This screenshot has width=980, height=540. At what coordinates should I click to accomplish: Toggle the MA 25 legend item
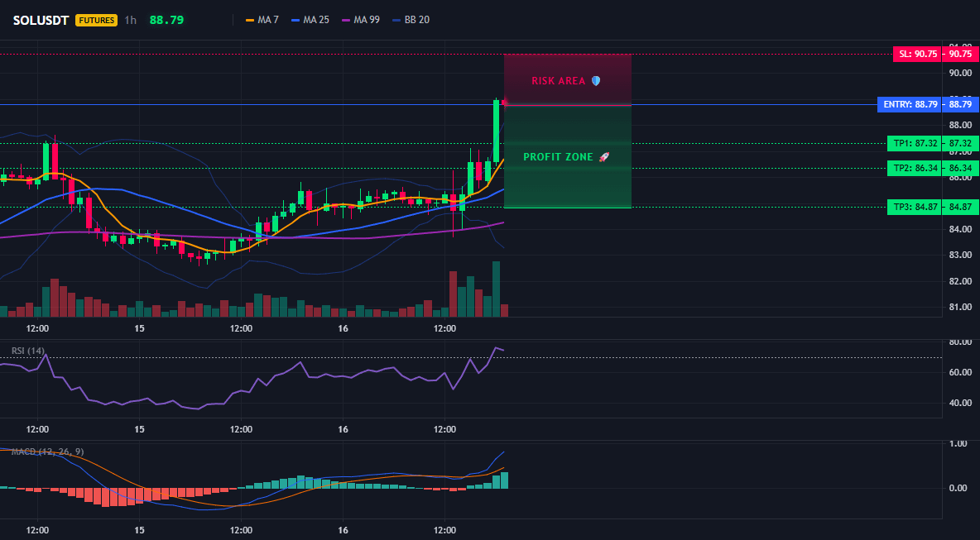(310, 20)
